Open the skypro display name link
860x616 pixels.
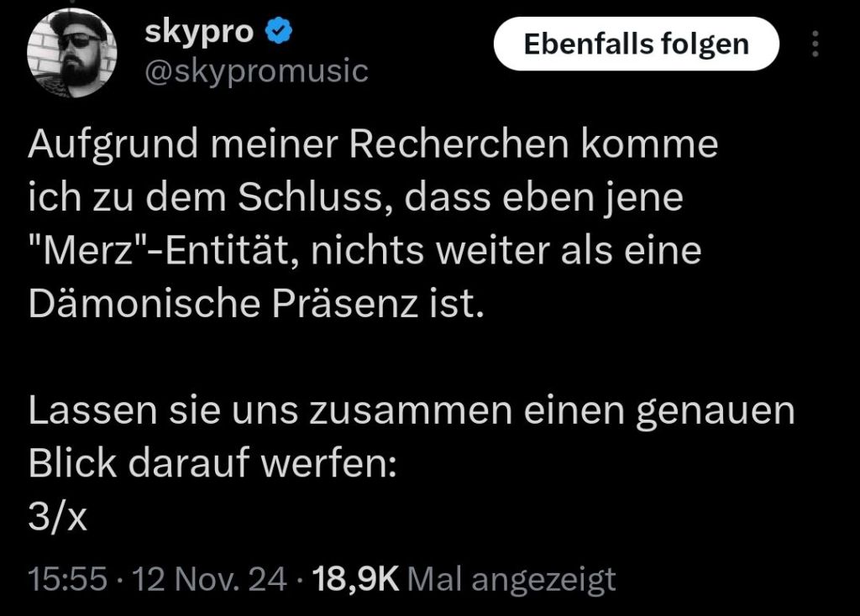[198, 33]
